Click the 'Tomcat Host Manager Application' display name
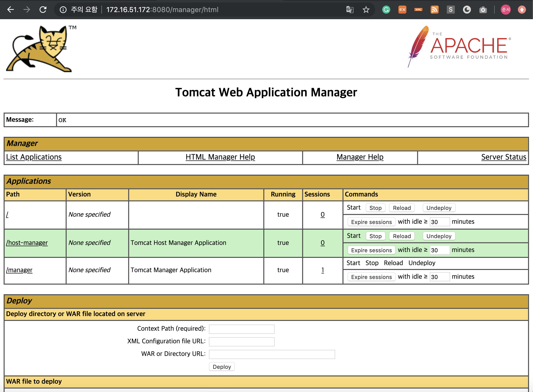 tap(178, 243)
